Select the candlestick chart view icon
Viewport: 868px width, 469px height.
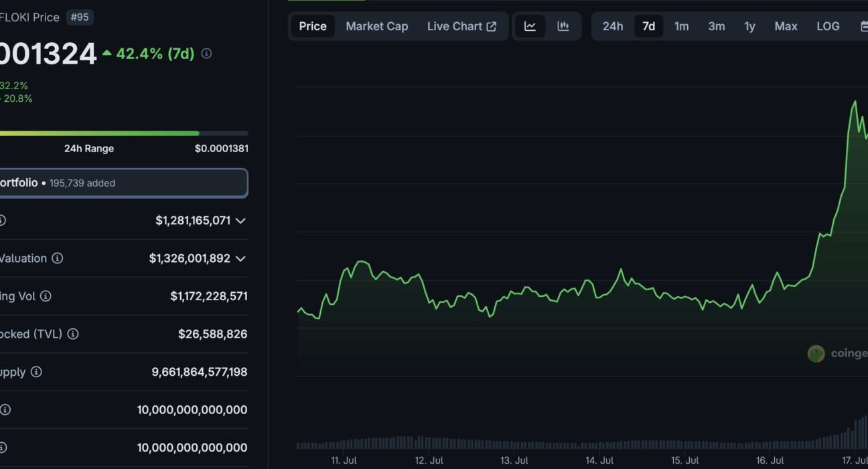(x=563, y=26)
